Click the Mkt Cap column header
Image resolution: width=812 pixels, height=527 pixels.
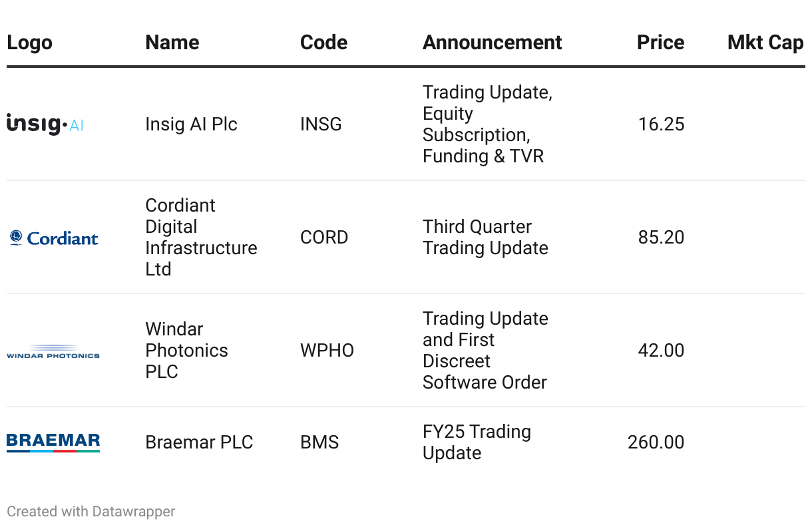coord(765,43)
